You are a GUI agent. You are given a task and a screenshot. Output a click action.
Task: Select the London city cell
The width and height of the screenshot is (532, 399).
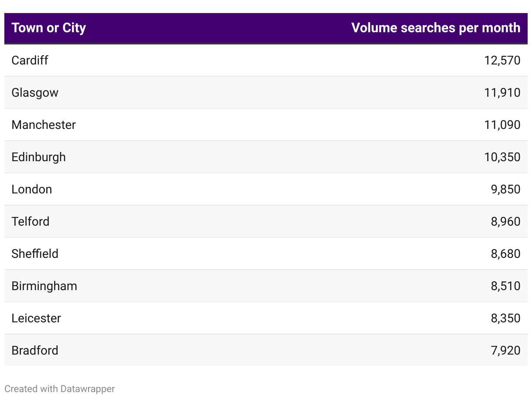click(x=32, y=189)
